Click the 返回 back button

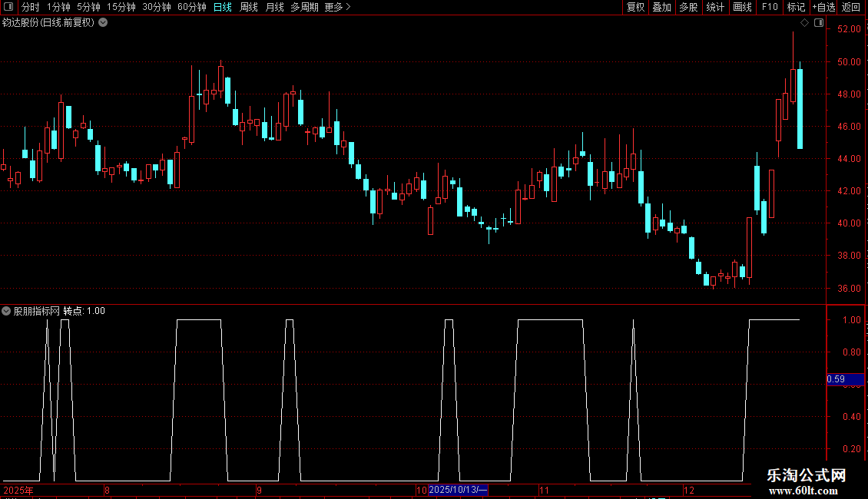851,7
